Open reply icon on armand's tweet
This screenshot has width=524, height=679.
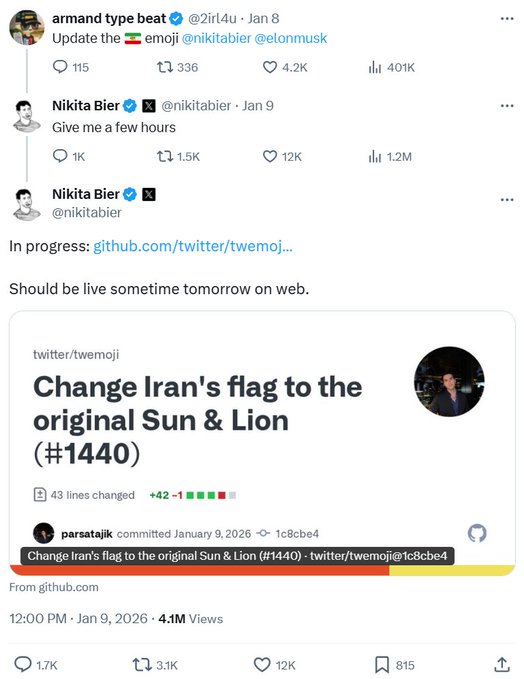tap(60, 67)
